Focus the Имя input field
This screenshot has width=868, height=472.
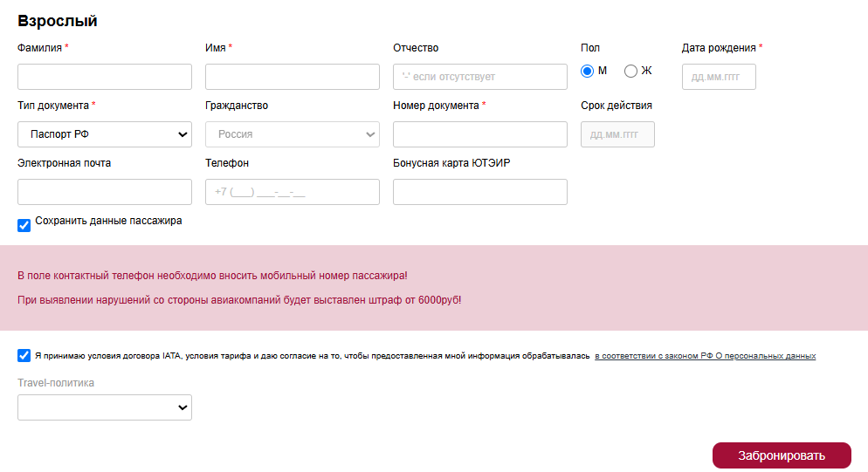point(293,77)
